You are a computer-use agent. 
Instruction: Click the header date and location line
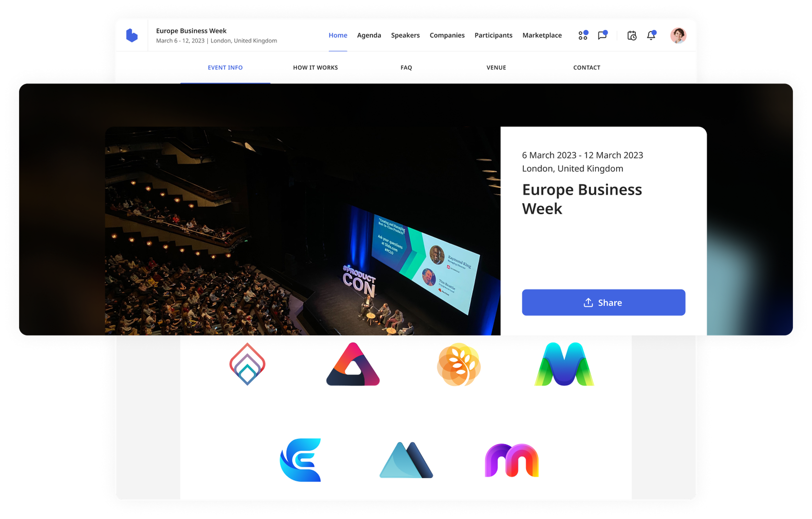(x=216, y=41)
